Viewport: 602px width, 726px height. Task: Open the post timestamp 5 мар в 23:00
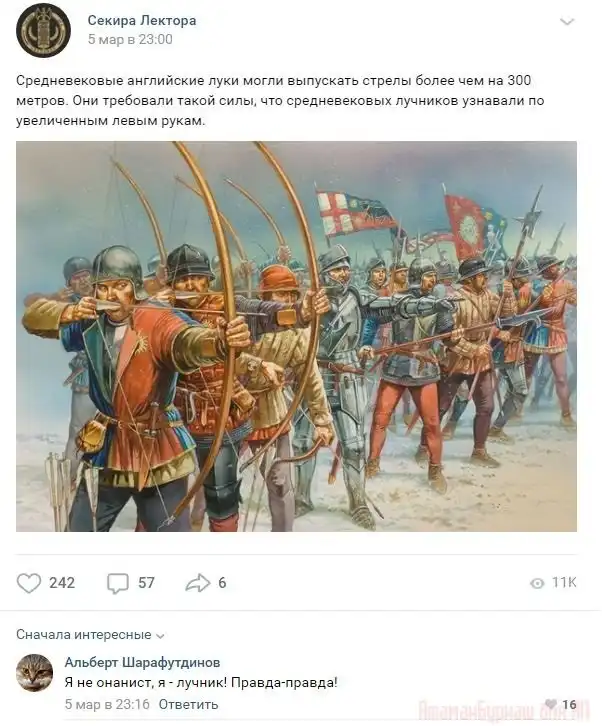130,39
